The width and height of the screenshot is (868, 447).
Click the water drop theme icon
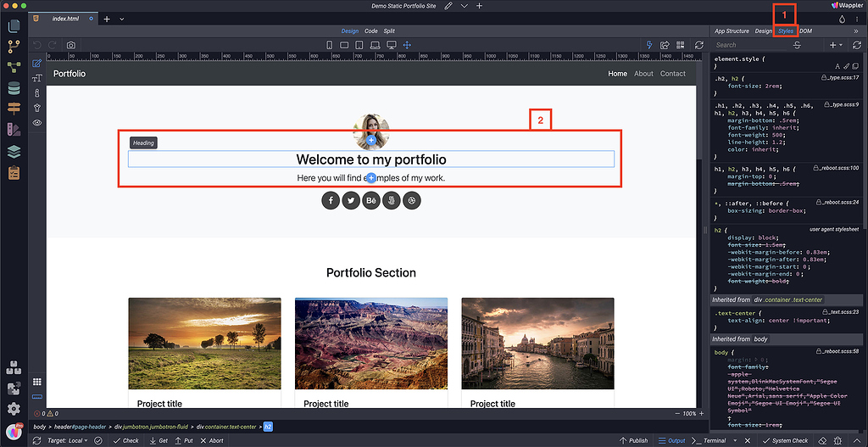pyautogui.click(x=843, y=19)
